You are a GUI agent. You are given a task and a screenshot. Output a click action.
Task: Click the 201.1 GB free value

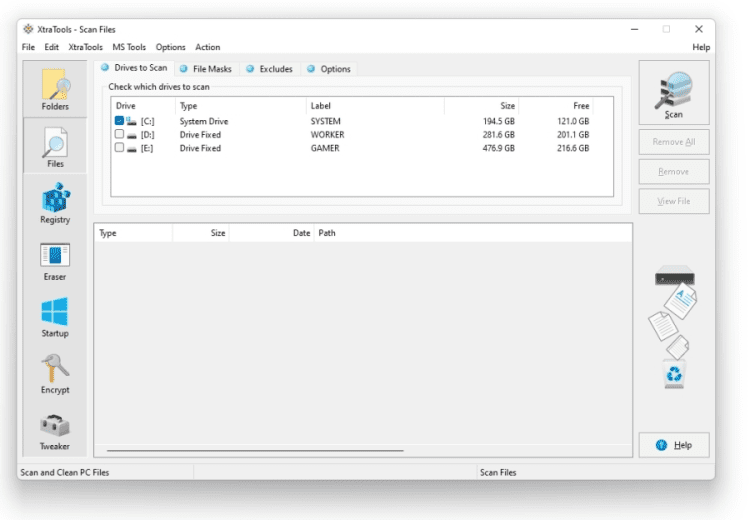[573, 135]
